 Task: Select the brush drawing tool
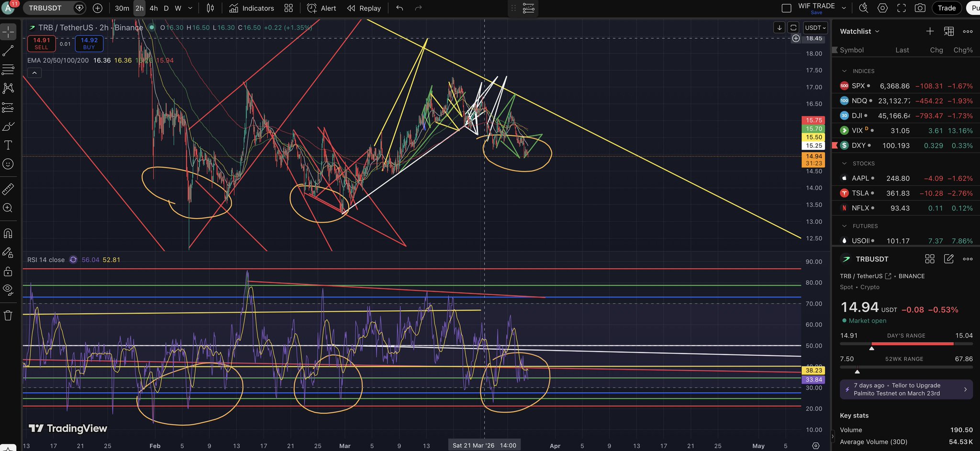click(x=8, y=126)
